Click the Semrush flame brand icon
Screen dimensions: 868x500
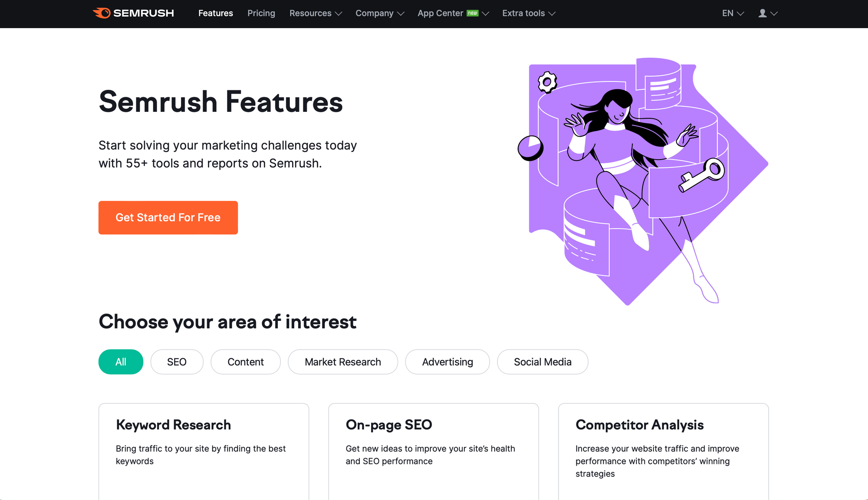coord(101,13)
